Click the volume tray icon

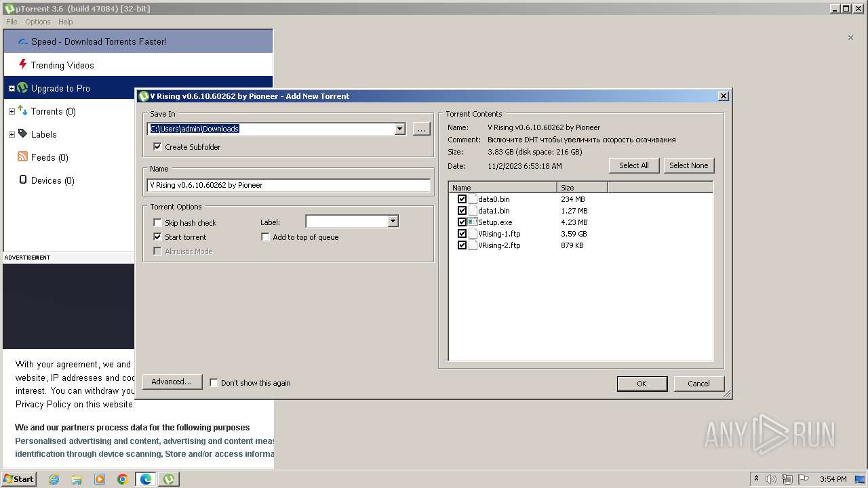(x=771, y=479)
